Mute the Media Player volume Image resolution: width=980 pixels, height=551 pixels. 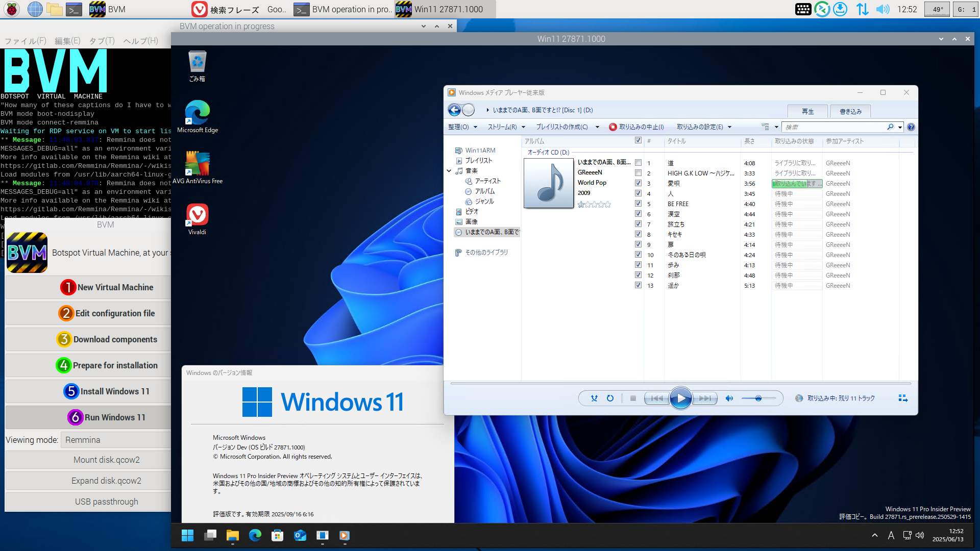729,398
